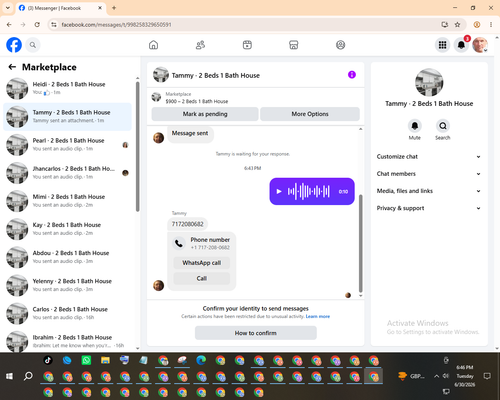This screenshot has width=500, height=400.
Task: Bookmark this page with star icon
Action: click(x=457, y=25)
